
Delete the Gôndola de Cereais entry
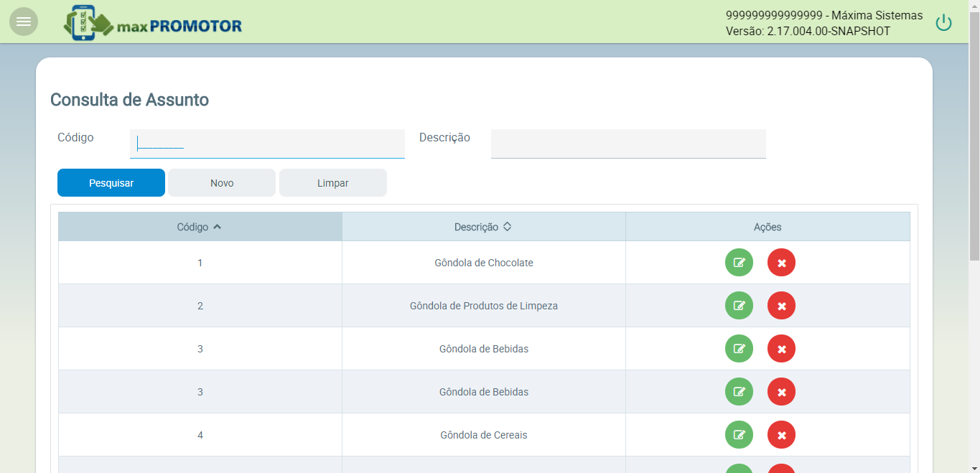[781, 435]
